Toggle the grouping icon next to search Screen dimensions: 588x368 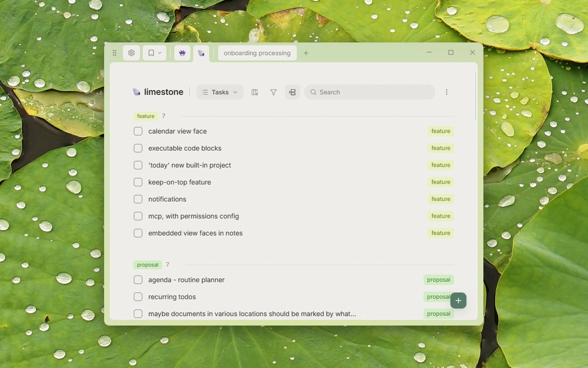[x=292, y=92]
